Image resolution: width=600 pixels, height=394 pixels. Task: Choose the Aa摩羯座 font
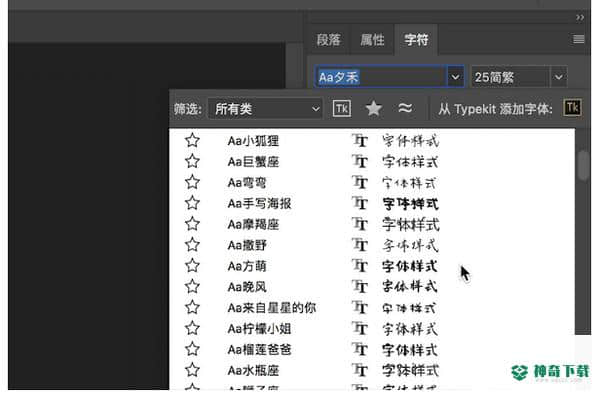click(x=253, y=225)
